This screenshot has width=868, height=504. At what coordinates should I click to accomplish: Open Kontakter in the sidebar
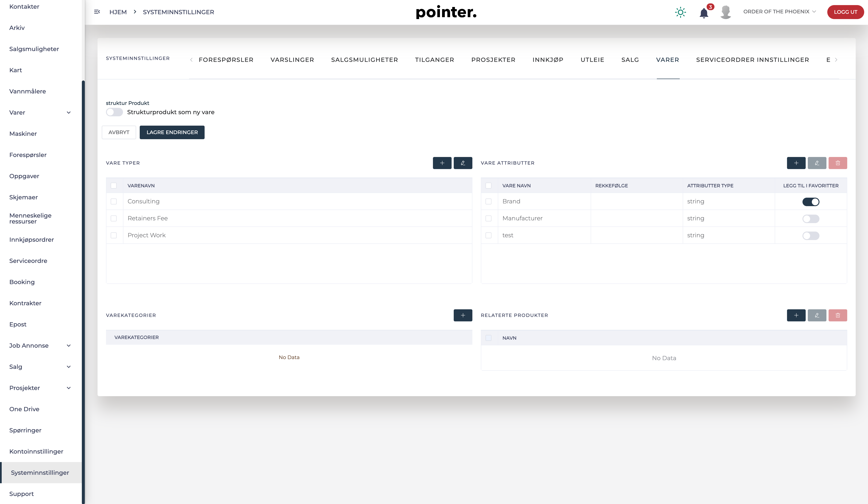(24, 7)
